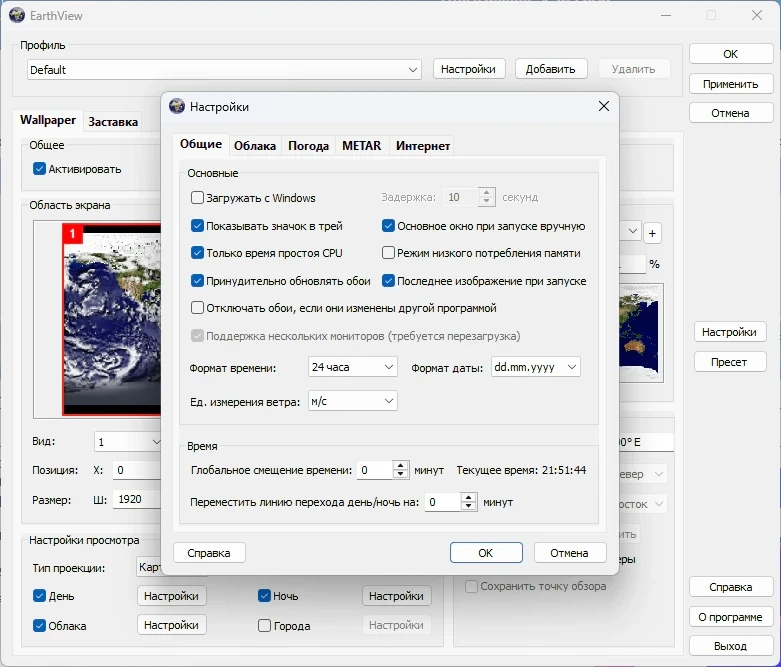This screenshot has height=667, width=781.
Task: Click OK in EarthView main window
Action: click(731, 54)
